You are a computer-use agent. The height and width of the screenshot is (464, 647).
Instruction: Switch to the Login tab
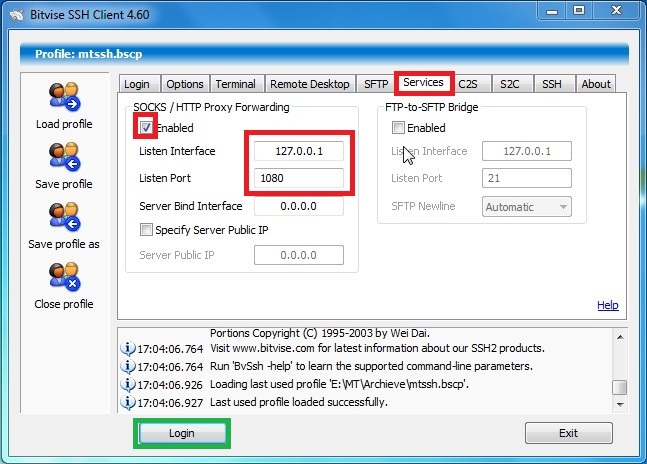click(137, 84)
